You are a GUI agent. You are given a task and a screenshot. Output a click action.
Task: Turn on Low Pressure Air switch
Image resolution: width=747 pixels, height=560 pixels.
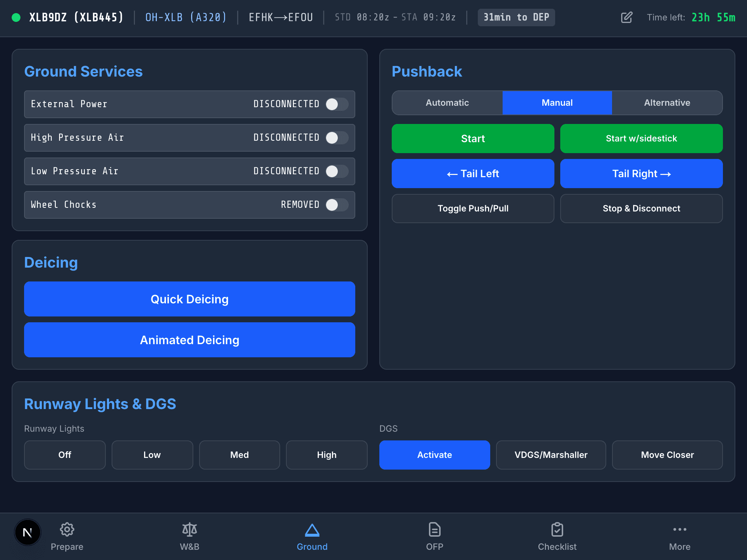pos(337,171)
